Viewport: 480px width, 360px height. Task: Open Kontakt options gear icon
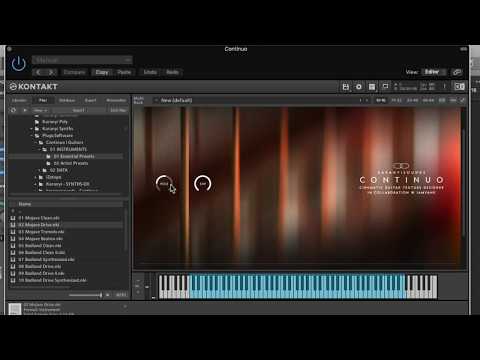(359, 87)
